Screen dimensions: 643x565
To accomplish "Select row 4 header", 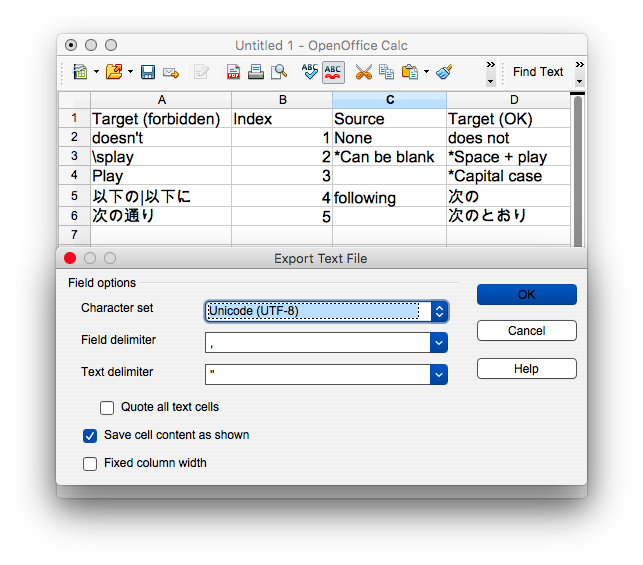I will (x=74, y=175).
